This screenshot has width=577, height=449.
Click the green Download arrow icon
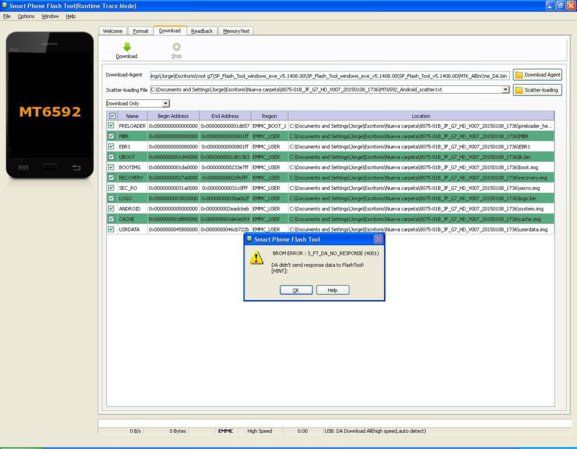pos(127,47)
